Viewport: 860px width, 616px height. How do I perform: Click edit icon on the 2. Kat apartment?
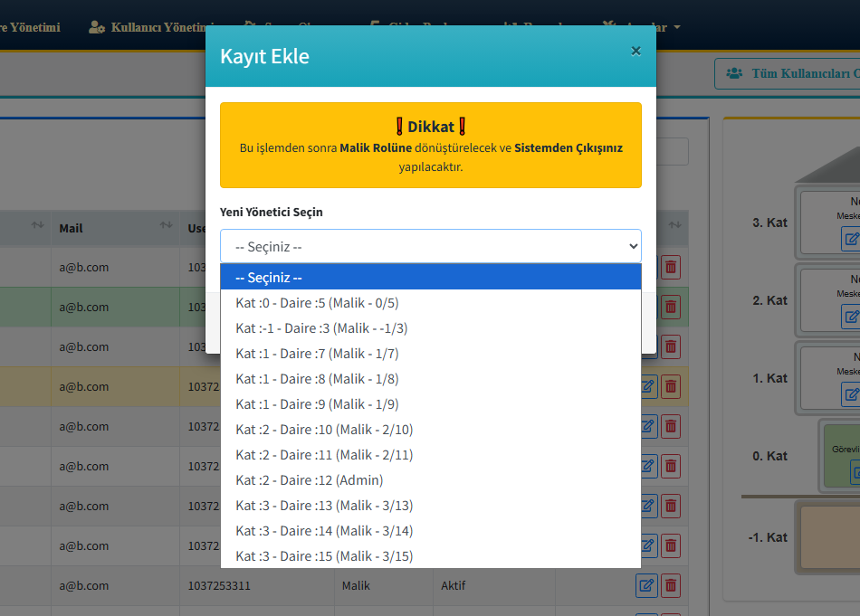[x=851, y=317]
